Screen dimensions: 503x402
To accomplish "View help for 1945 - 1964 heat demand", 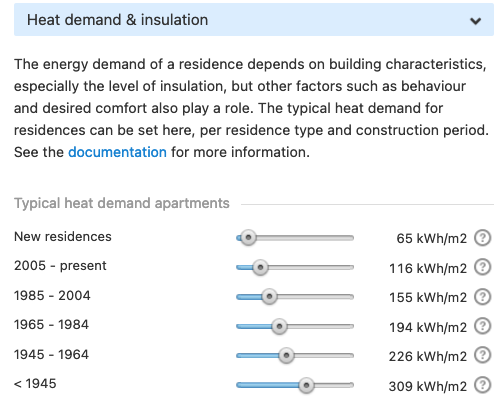I will pyautogui.click(x=482, y=355).
